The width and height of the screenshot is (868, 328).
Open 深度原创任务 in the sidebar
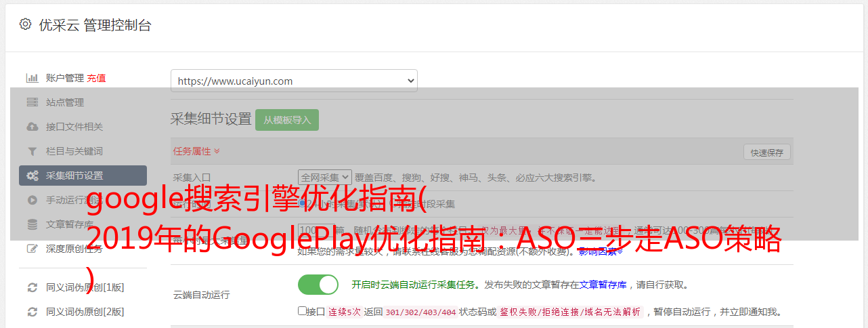(x=74, y=249)
